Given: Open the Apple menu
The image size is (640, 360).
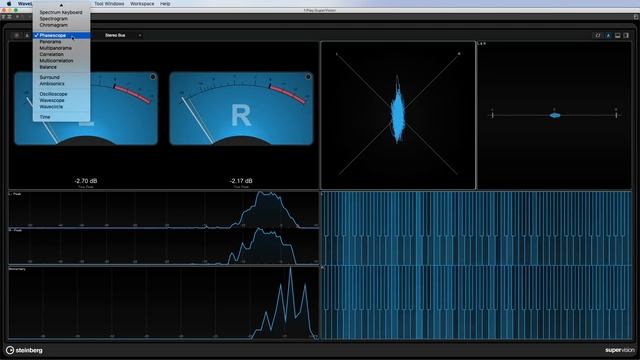Looking at the screenshot, I should (x=9, y=4).
